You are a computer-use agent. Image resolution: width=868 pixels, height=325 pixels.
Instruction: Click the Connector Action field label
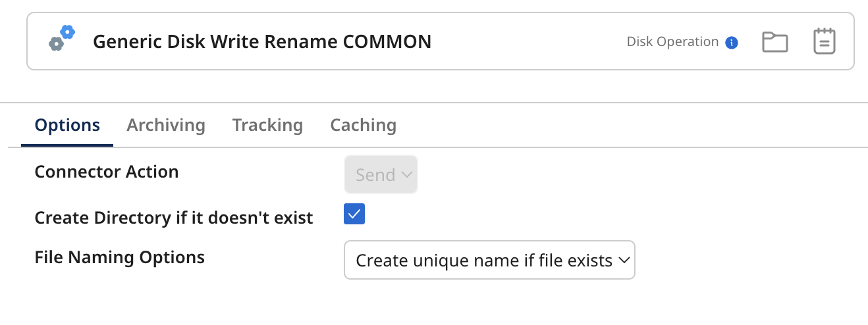pos(107,172)
